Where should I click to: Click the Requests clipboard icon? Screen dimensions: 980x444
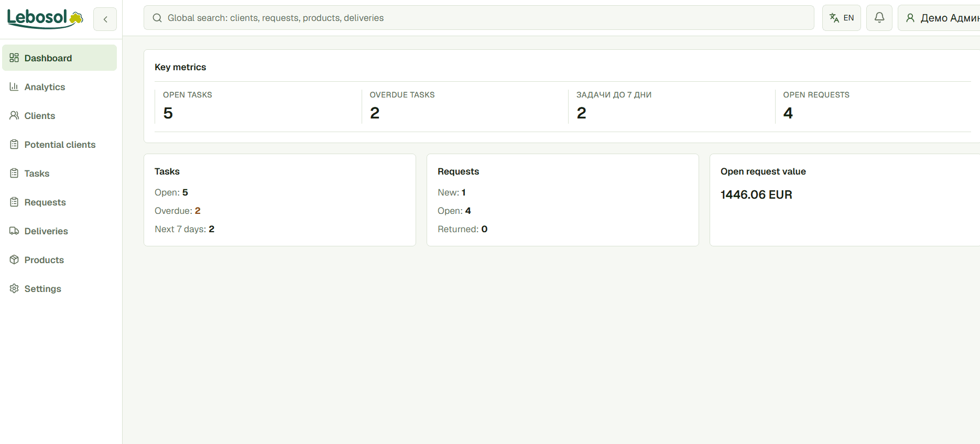tap(14, 202)
